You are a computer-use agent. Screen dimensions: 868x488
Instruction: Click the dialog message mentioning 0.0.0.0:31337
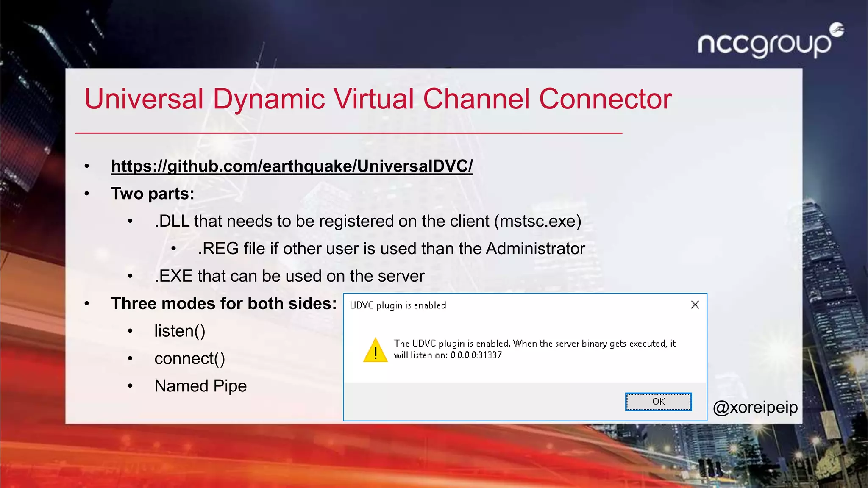[535, 349]
